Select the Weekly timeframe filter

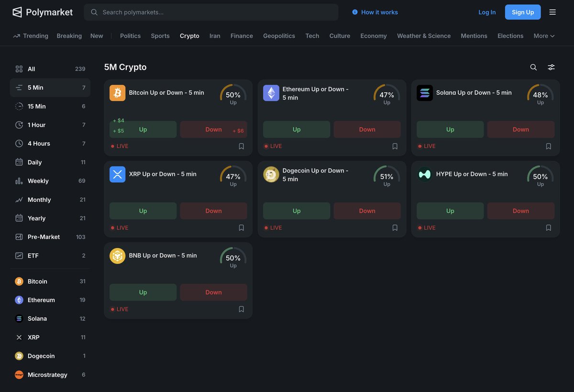[50, 181]
